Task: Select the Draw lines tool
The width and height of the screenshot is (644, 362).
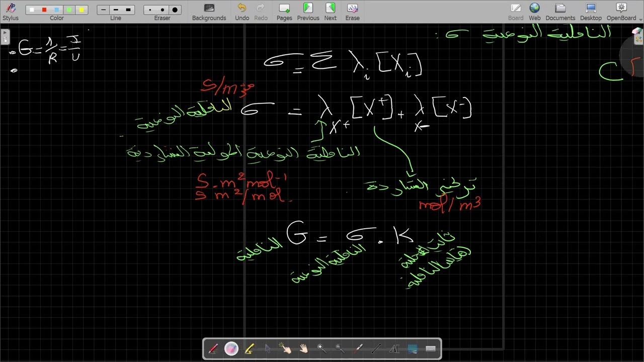Action: click(x=376, y=348)
